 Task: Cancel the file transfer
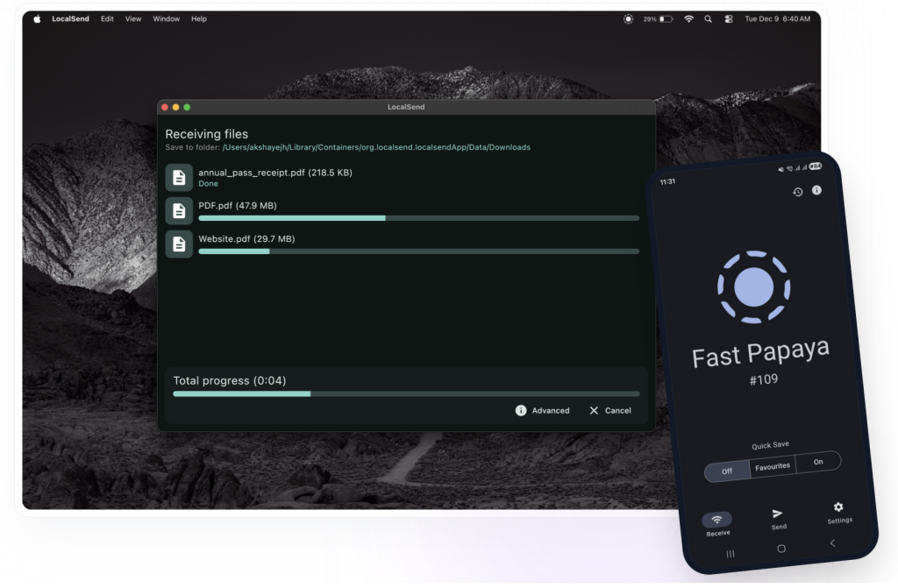tap(610, 410)
